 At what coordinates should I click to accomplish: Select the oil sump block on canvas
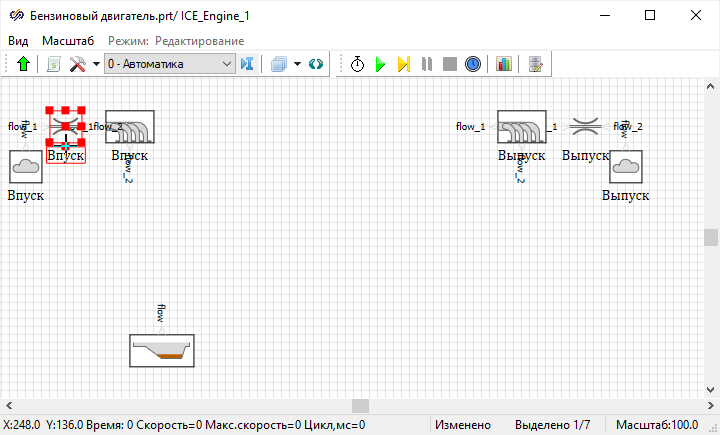click(x=162, y=351)
